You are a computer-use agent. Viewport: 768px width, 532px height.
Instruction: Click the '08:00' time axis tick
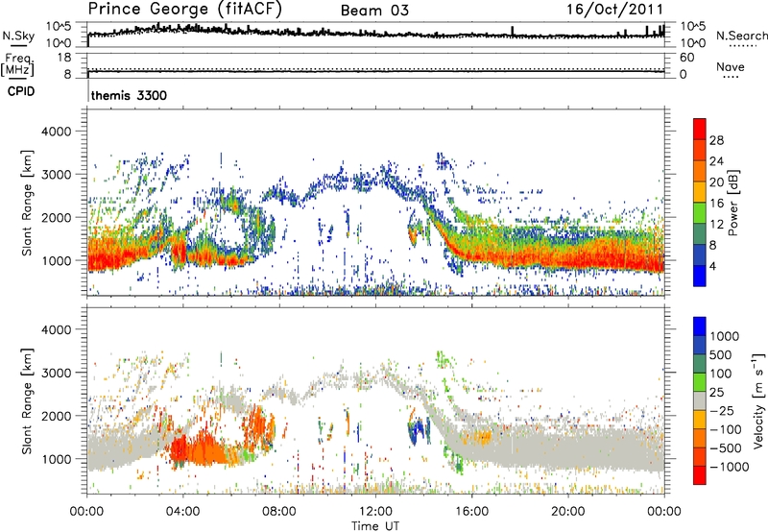tap(279, 512)
